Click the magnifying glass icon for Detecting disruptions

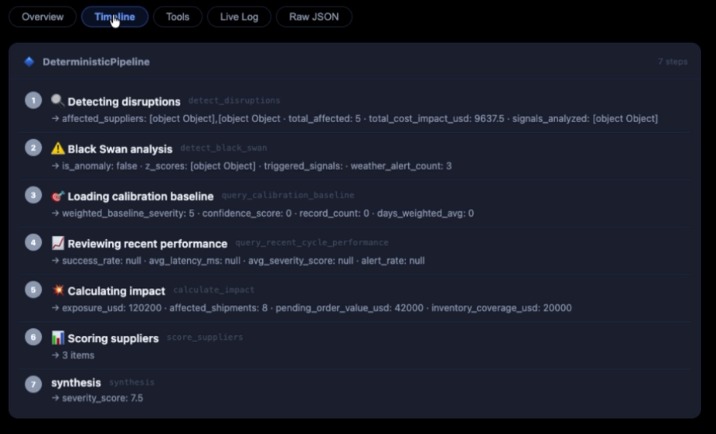(58, 101)
